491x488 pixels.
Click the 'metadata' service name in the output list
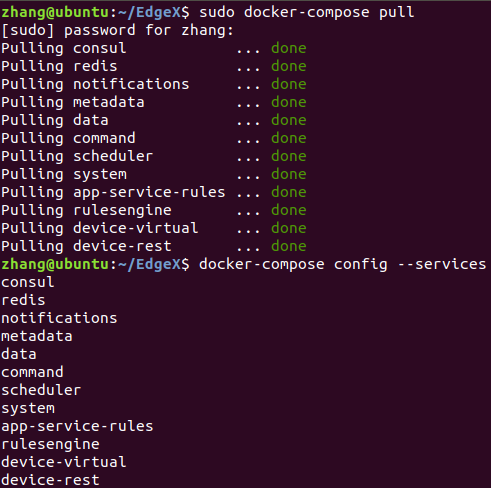37,336
